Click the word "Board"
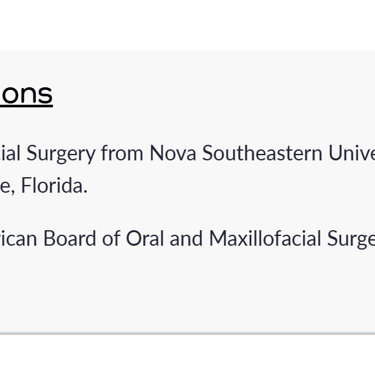 70,239
